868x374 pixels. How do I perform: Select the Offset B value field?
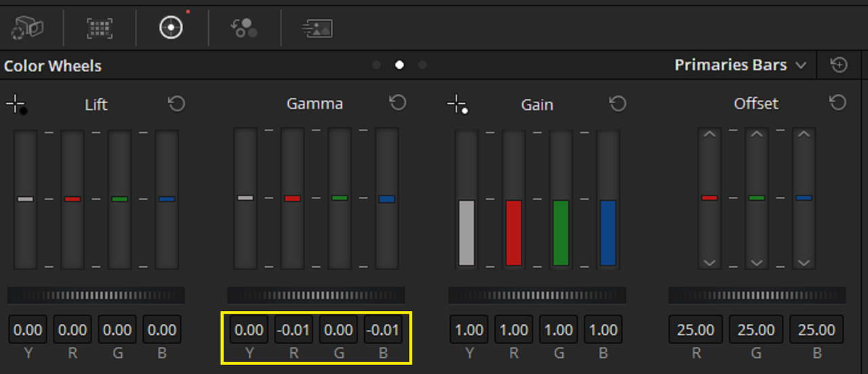coord(816,330)
